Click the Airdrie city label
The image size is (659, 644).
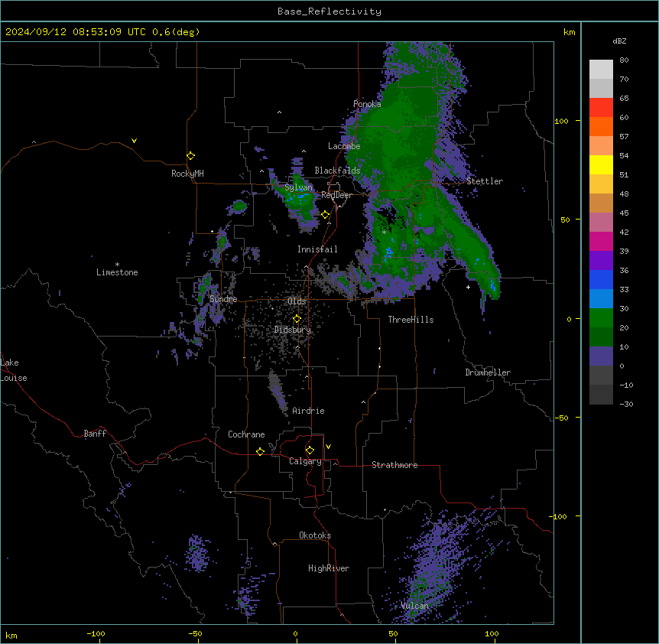308,411
